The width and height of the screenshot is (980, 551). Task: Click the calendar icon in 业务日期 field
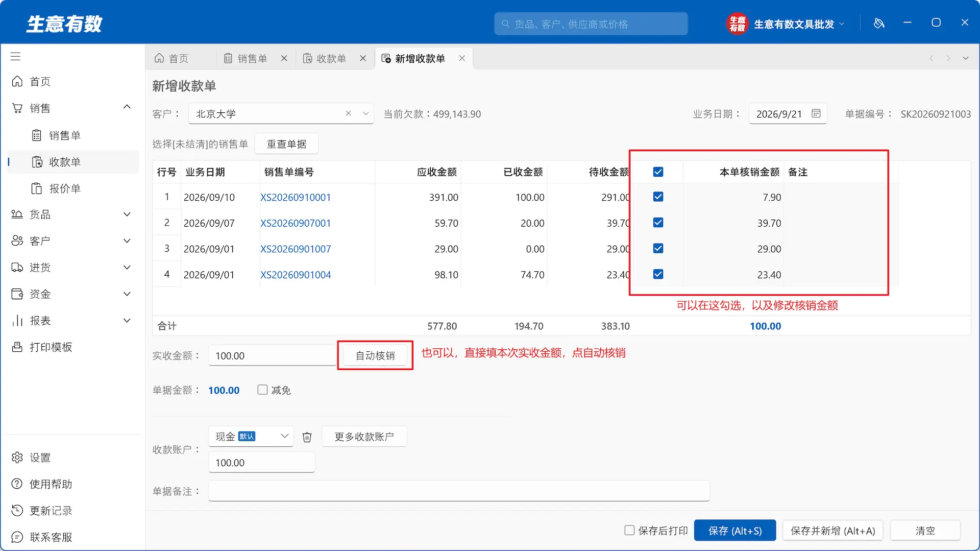[816, 113]
